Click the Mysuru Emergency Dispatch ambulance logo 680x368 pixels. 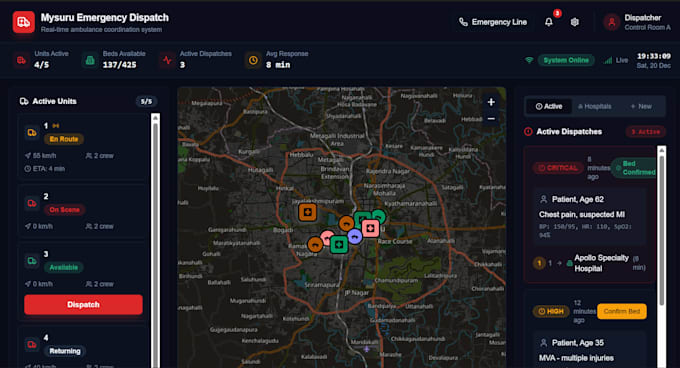point(23,22)
